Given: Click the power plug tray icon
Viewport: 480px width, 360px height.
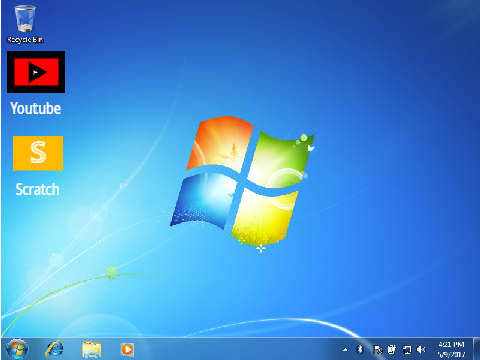Looking at the screenshot, I should [x=392, y=349].
